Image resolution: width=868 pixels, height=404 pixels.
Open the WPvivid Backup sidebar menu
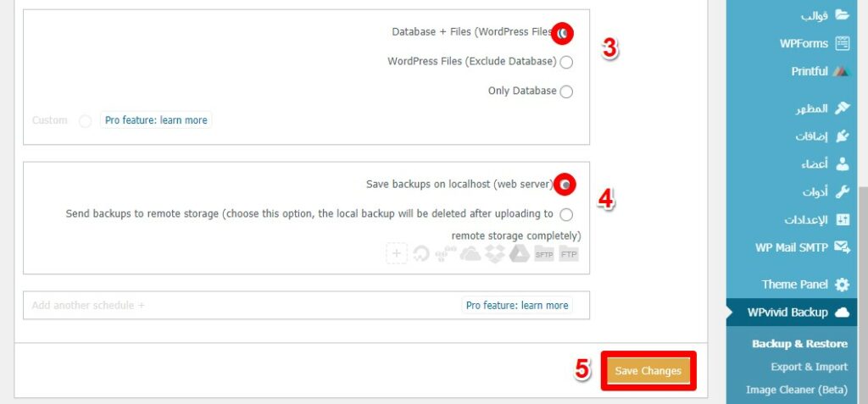[793, 313]
